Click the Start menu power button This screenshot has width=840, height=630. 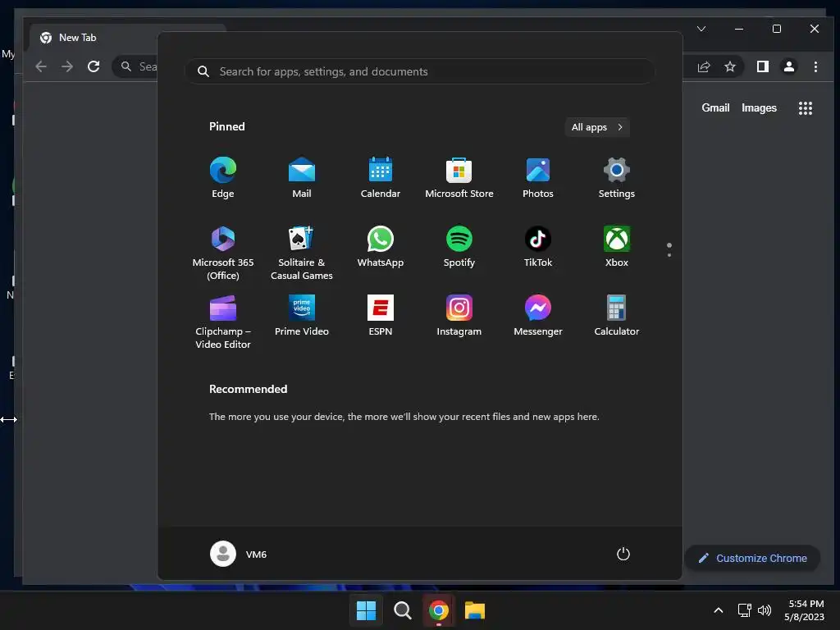pyautogui.click(x=623, y=554)
